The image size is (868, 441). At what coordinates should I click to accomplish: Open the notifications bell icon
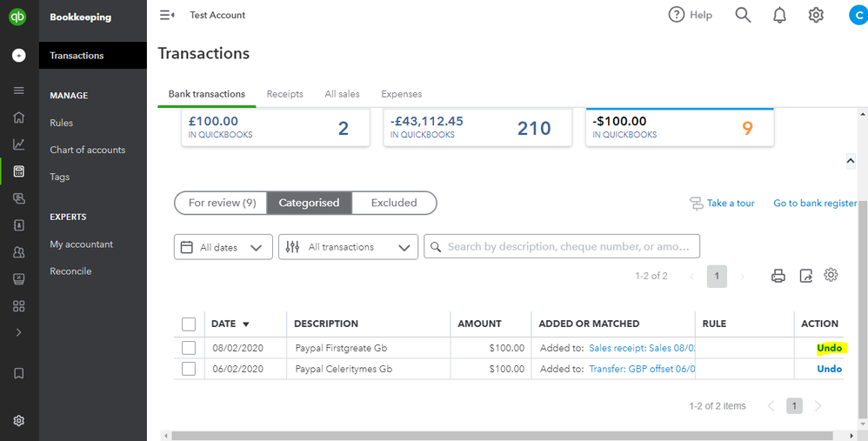click(x=779, y=16)
